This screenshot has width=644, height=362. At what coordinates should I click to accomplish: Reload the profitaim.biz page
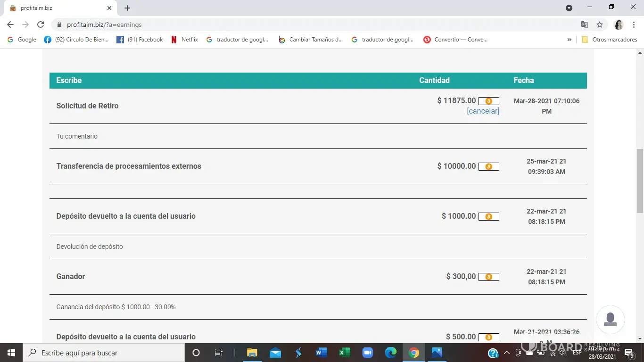pyautogui.click(x=41, y=25)
